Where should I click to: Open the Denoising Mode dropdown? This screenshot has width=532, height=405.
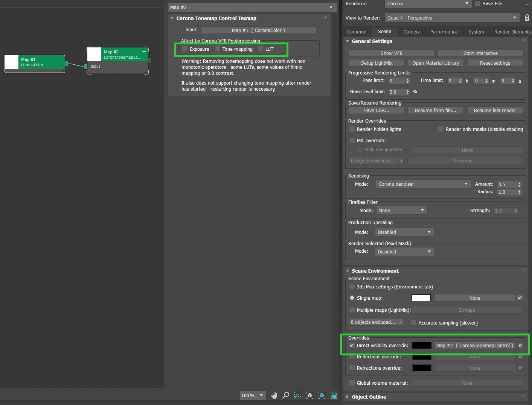tap(423, 184)
